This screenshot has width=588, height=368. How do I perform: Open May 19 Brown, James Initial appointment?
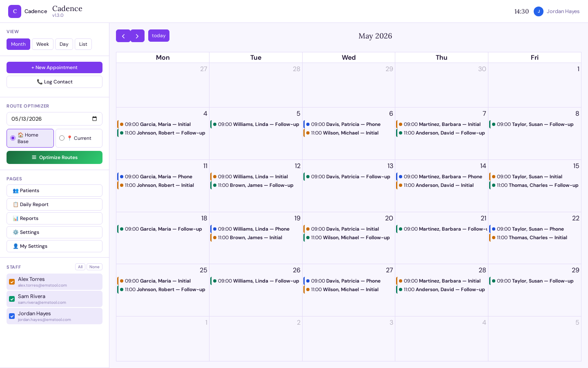click(256, 238)
